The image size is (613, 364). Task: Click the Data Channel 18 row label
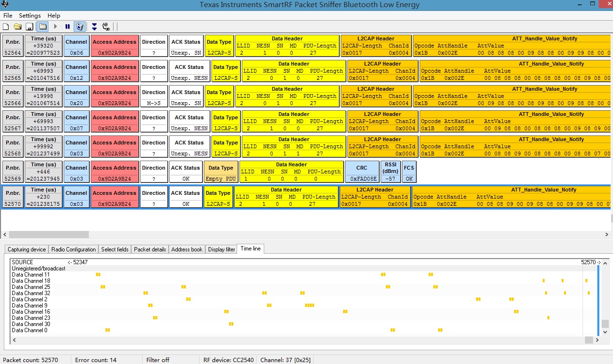click(31, 281)
